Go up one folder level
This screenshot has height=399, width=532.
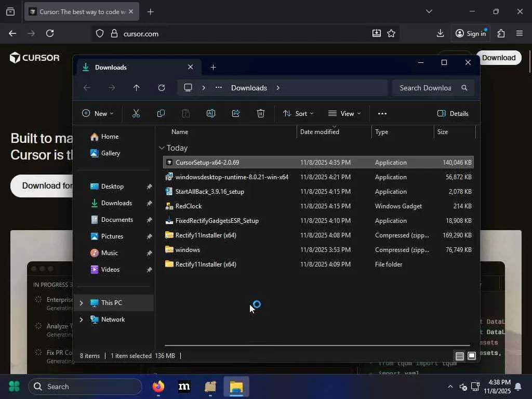coord(137,88)
